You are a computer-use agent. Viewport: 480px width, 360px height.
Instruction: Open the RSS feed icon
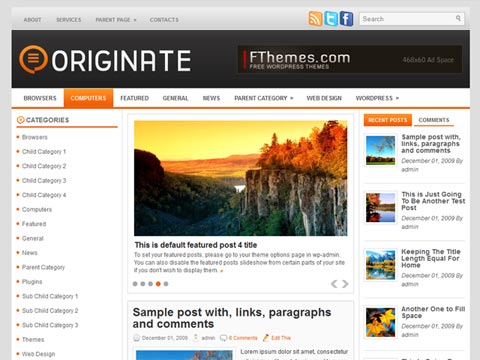pos(315,19)
